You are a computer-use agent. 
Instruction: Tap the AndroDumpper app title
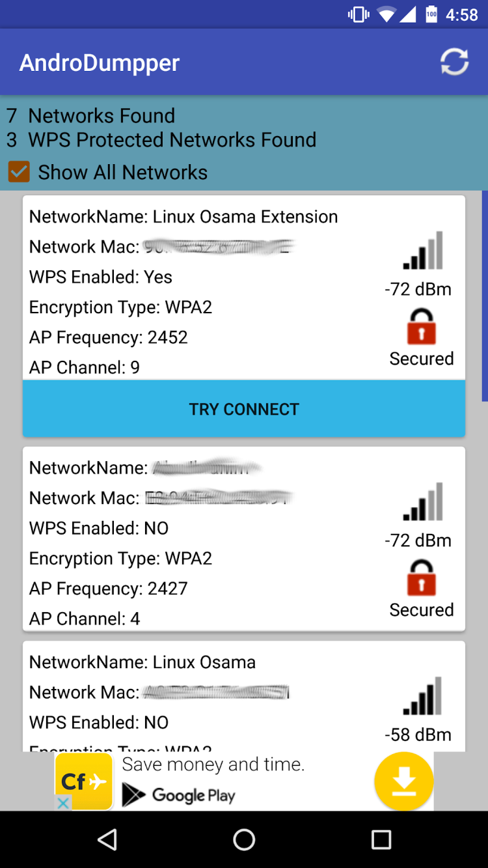click(100, 63)
